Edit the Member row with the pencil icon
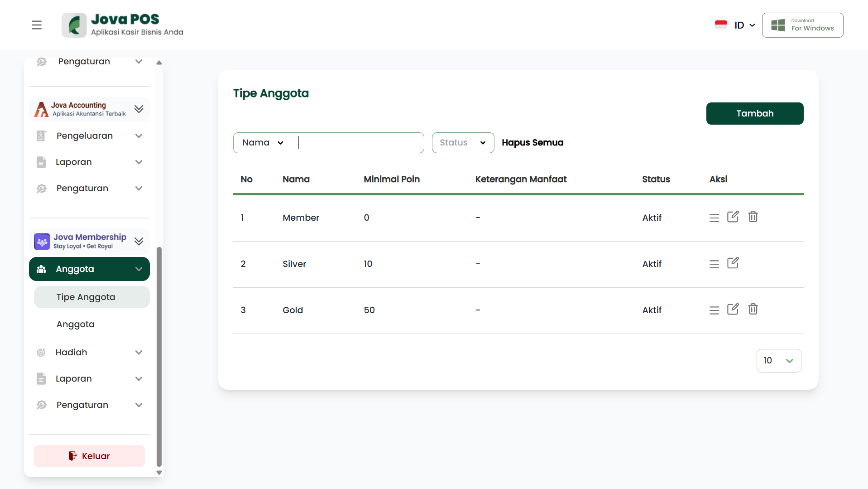The height and width of the screenshot is (489, 868). tap(733, 217)
